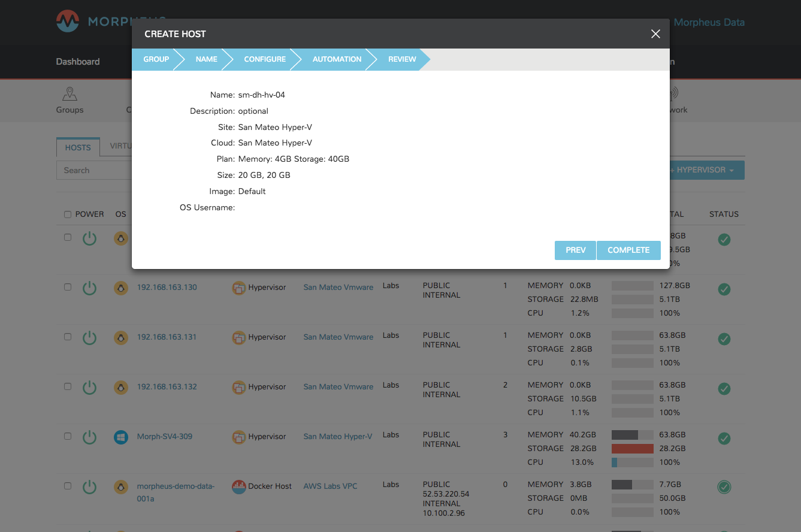Click status checkmark for 192.168.163.130
The height and width of the screenshot is (532, 801).
tap(724, 289)
